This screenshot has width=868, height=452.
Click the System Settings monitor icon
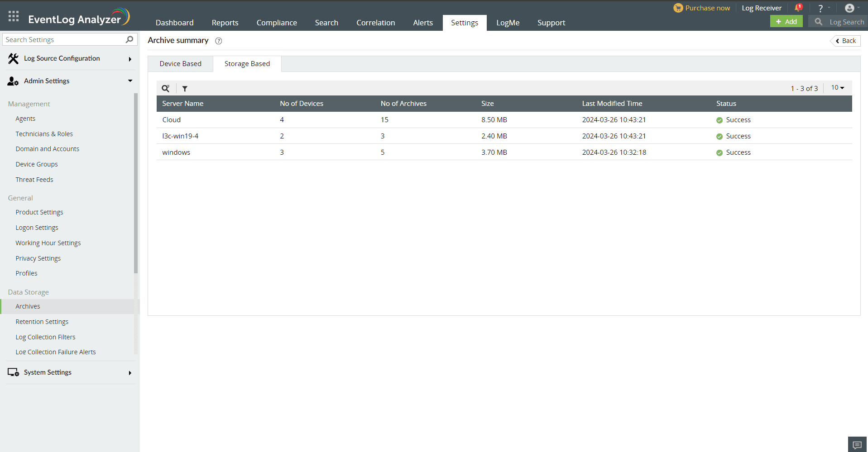(13, 372)
